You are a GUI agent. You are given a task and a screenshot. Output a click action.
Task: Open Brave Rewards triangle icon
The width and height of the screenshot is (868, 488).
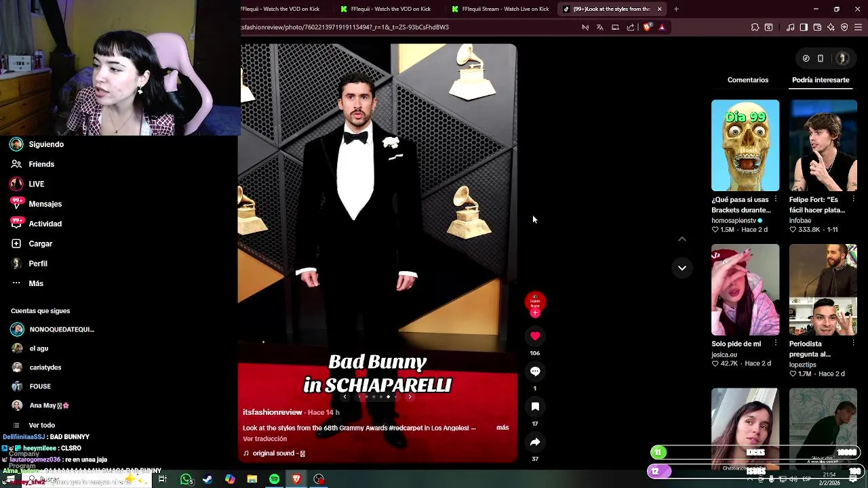pyautogui.click(x=662, y=27)
